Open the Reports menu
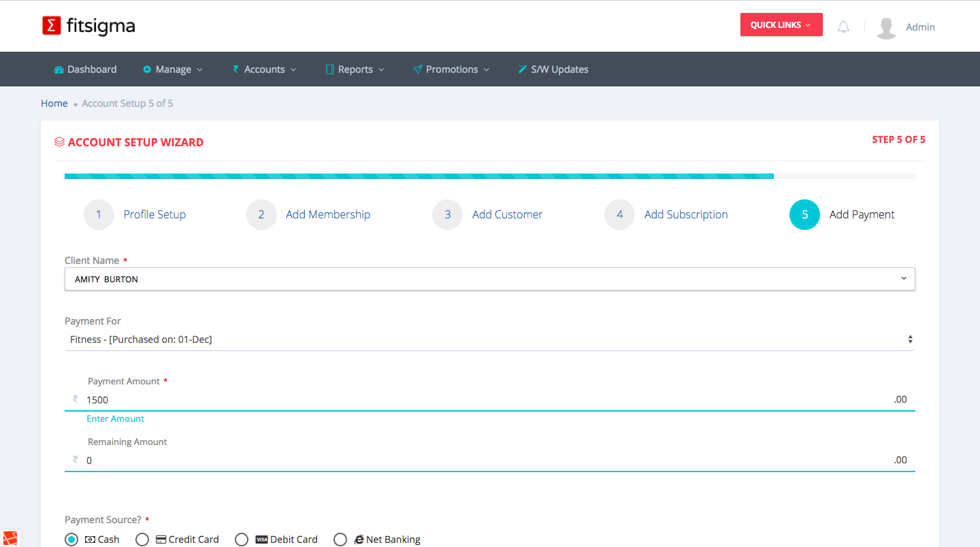Image resolution: width=980 pixels, height=547 pixels. tap(355, 69)
